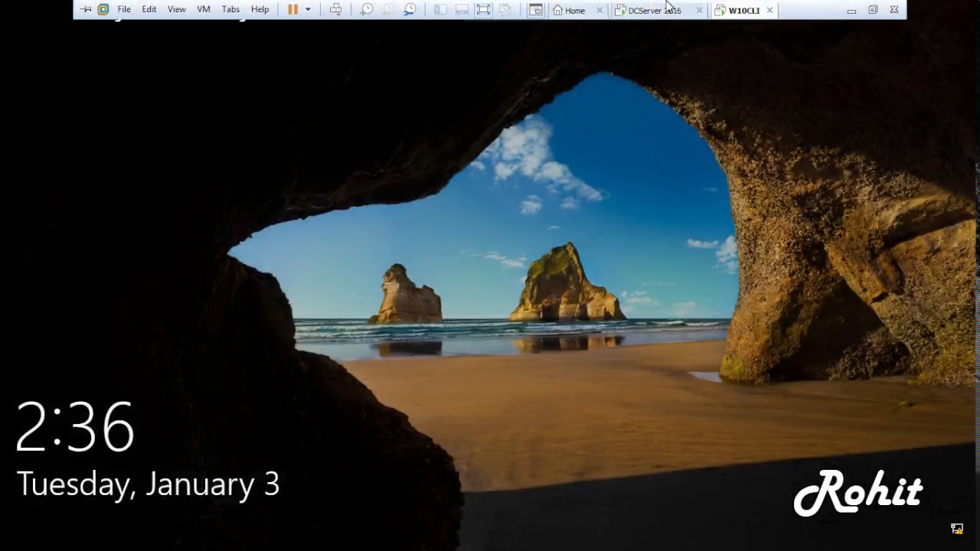Toggle the library sidebar view
980x551 pixels.
pos(440,10)
